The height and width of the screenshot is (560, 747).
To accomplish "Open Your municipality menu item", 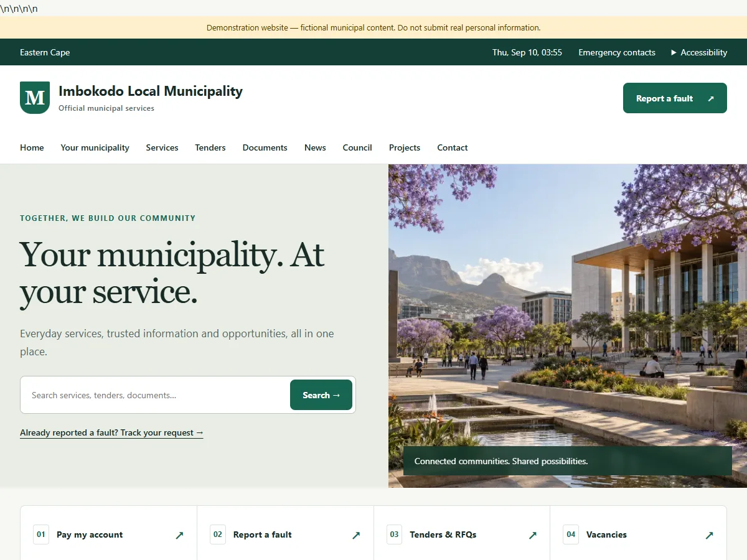I will (x=95, y=147).
